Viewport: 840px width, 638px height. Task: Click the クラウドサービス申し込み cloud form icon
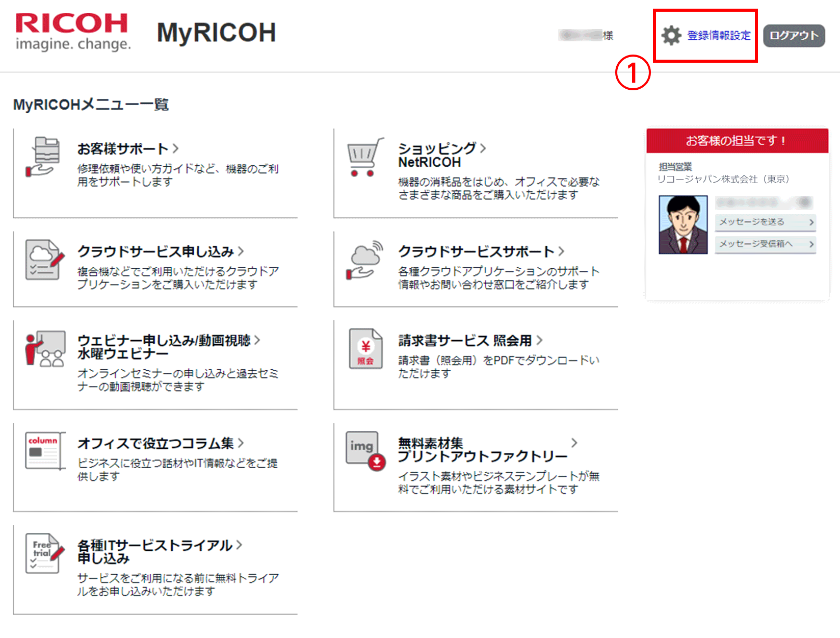[x=45, y=260]
